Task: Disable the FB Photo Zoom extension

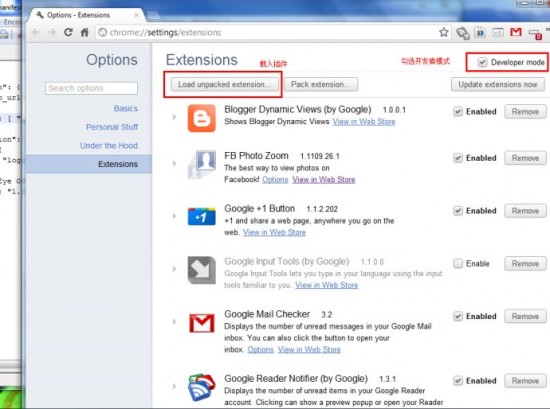Action: point(458,158)
